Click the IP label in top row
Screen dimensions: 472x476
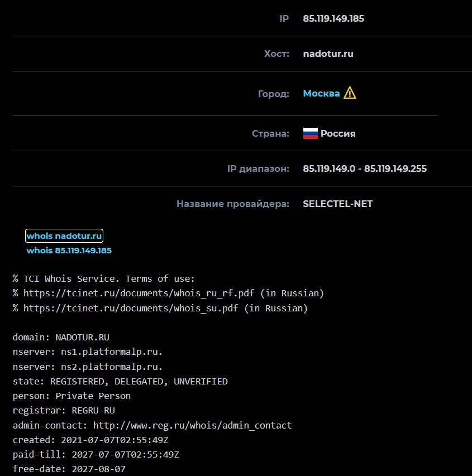pos(284,18)
